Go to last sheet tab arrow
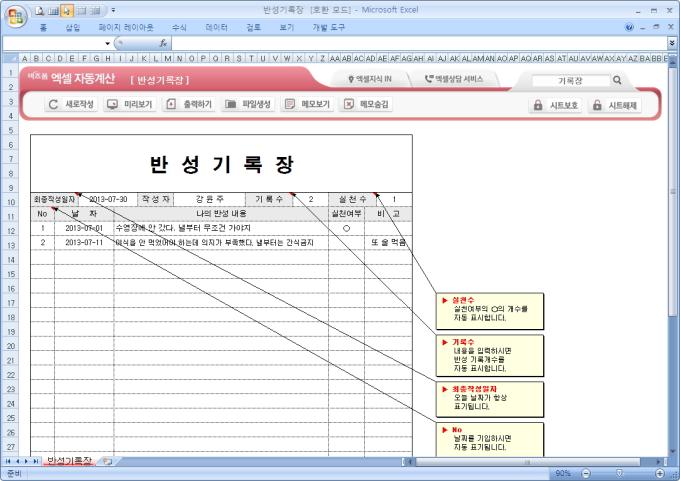This screenshot has width=680, height=481. pyautogui.click(x=36, y=461)
